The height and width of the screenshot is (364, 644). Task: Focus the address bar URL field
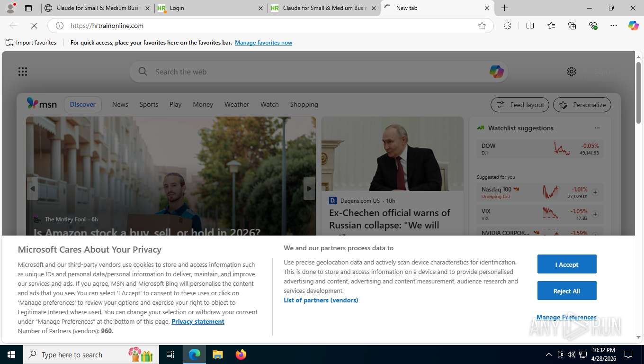(x=270, y=26)
